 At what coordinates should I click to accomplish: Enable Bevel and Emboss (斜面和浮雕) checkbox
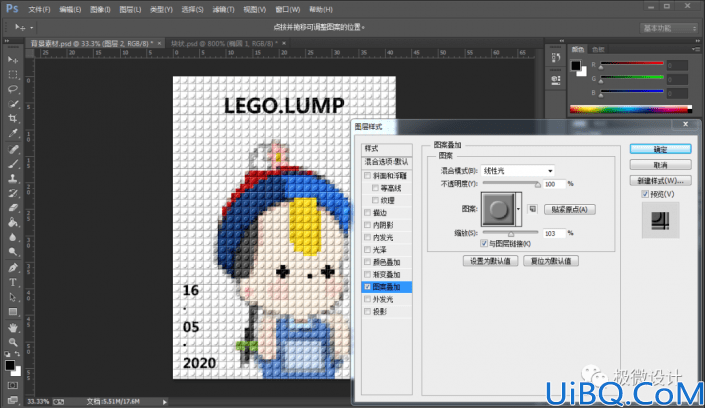pyautogui.click(x=368, y=175)
